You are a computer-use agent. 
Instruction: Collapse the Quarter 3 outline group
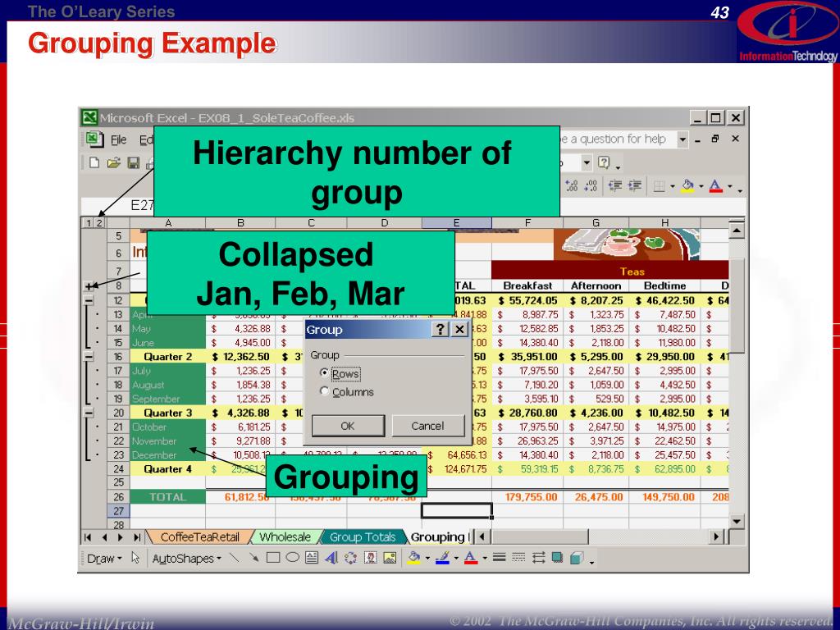point(89,413)
